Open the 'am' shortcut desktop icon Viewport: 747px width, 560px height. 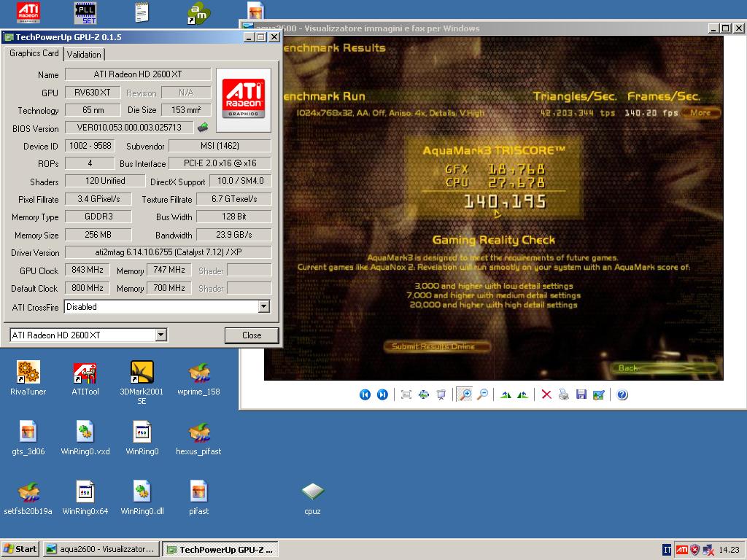click(198, 13)
